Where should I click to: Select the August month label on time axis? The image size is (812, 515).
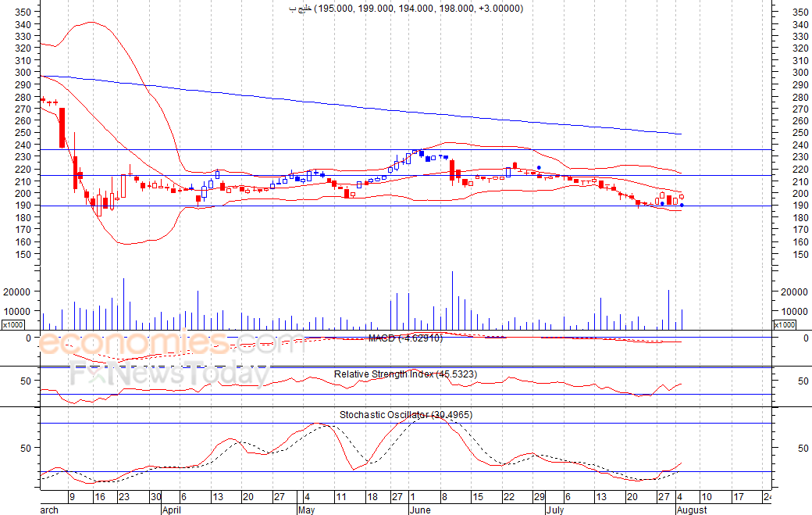coord(691,510)
